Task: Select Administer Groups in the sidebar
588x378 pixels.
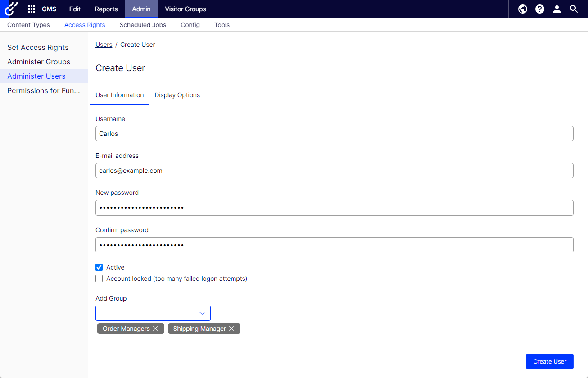Action: 39,62
